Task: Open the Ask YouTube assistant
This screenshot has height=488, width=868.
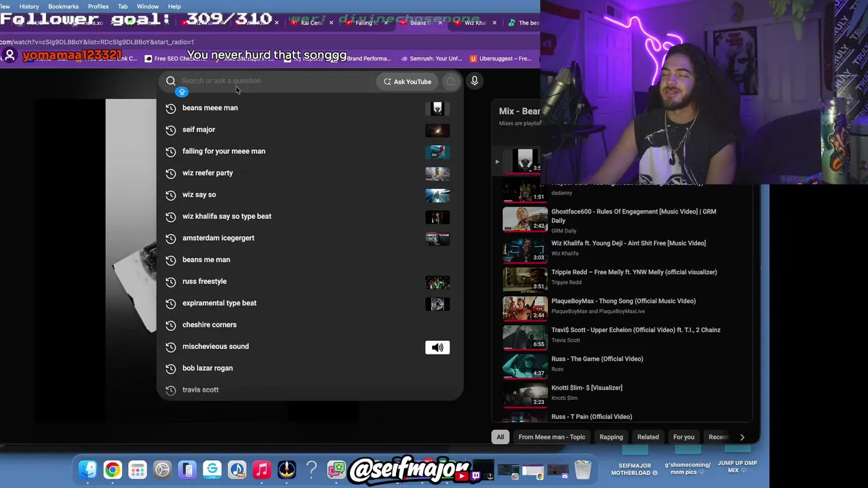Action: [407, 81]
